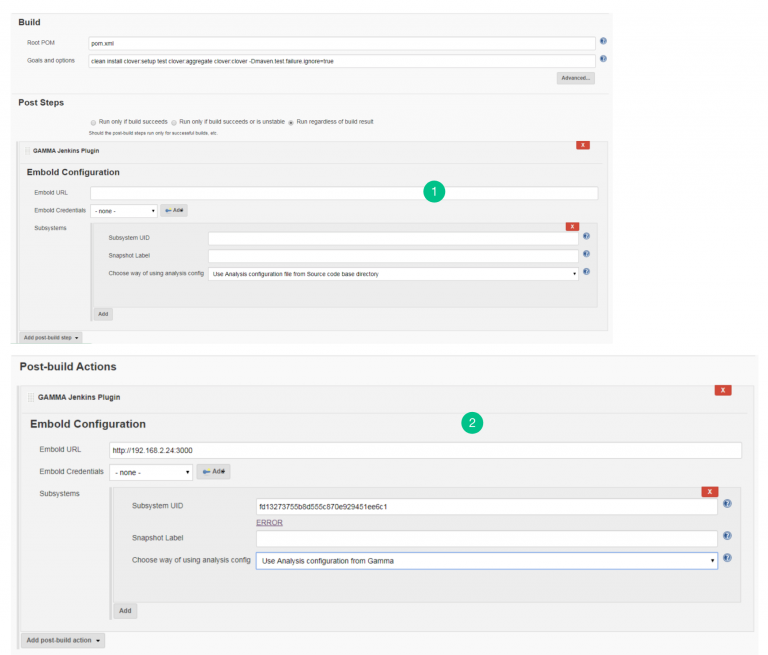Expand the 'Add post-build step' dropdown
This screenshot has width=768, height=655.
(51, 338)
